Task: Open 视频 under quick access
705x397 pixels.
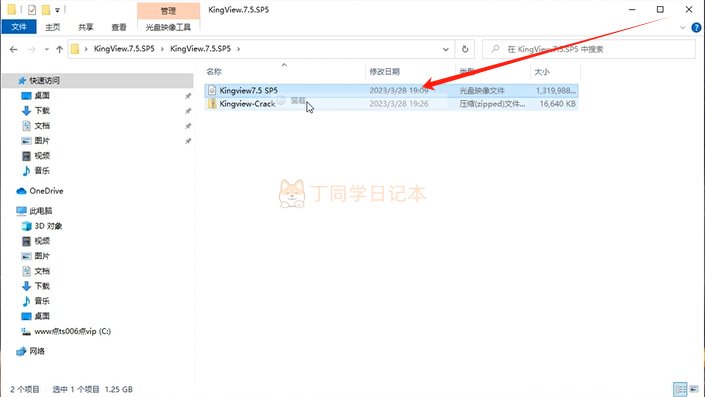Action: point(42,156)
